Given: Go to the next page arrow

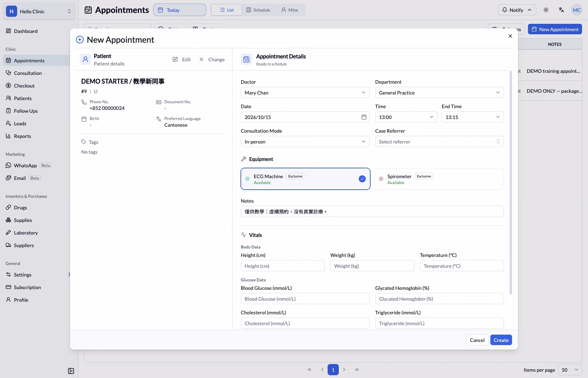Looking at the screenshot, I should [344, 370].
